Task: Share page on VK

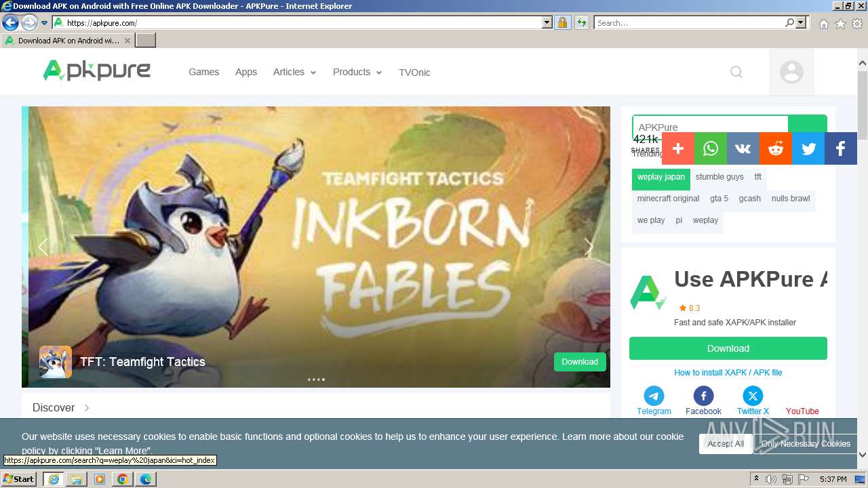Action: 743,148
